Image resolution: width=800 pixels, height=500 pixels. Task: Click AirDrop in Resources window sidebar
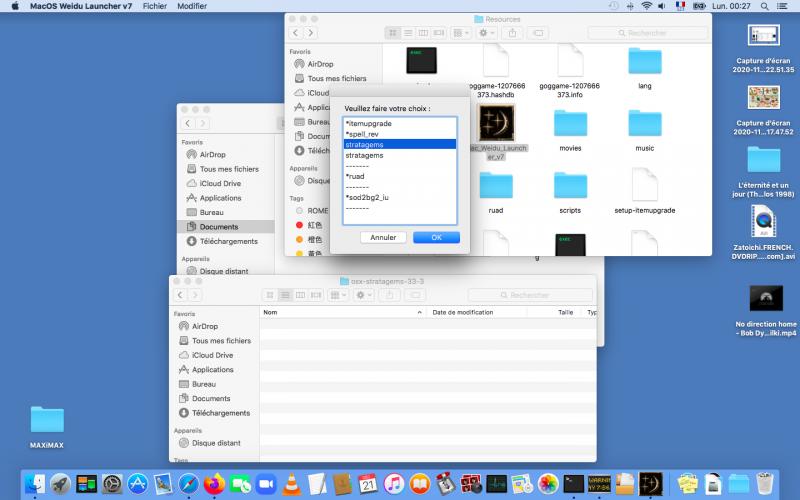[320, 64]
